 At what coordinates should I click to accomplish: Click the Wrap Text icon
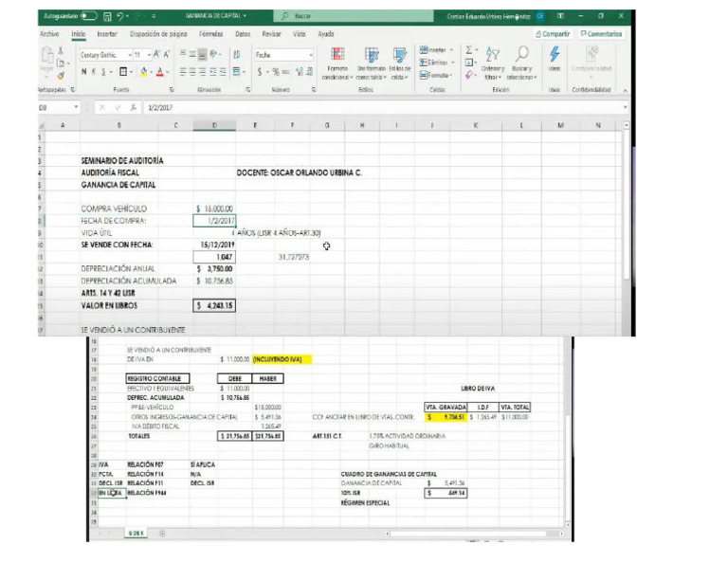[237, 54]
